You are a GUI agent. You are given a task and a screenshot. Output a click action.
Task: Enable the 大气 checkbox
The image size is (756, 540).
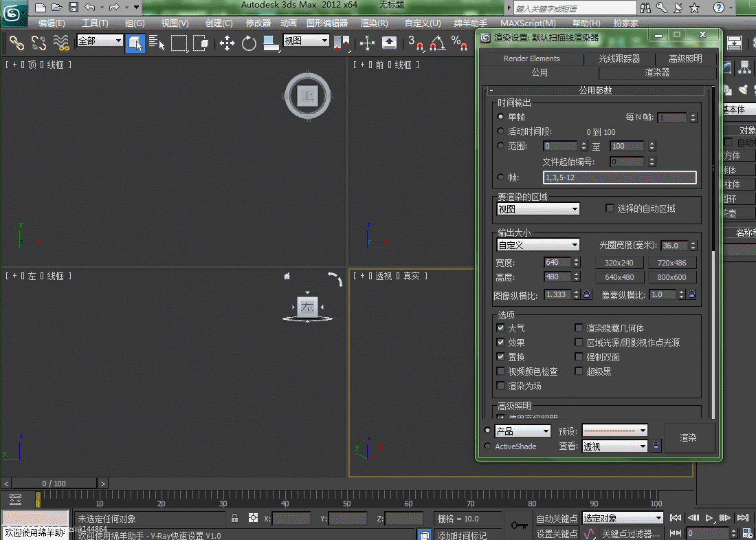click(501, 328)
